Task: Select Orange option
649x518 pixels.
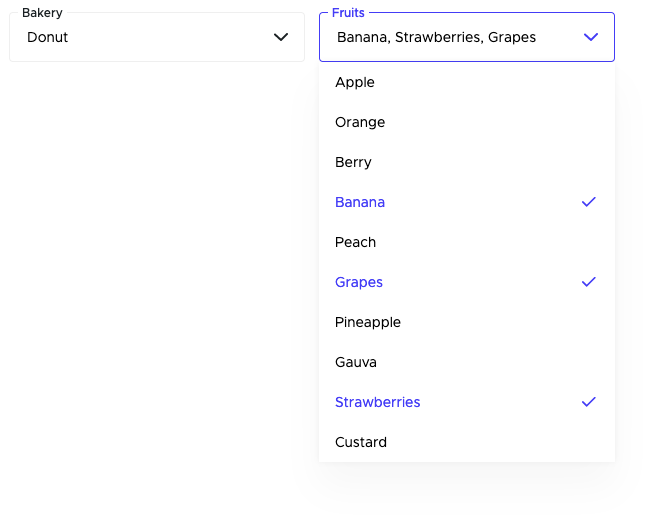Action: click(360, 122)
